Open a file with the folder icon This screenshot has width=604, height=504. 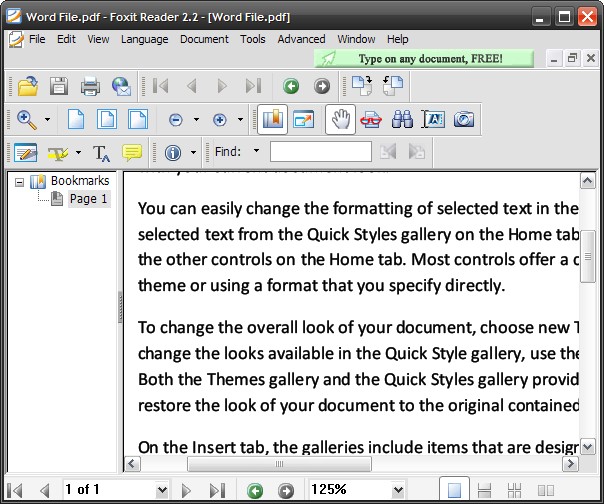point(28,86)
